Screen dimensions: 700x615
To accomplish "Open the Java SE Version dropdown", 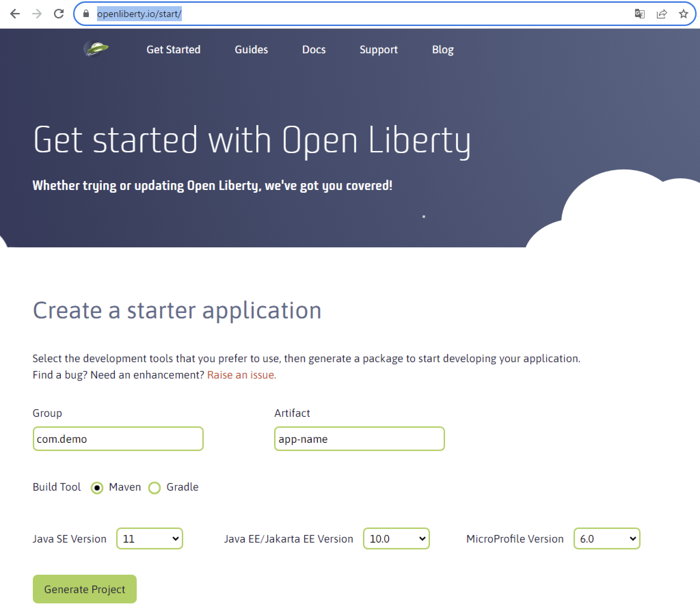I will point(149,539).
